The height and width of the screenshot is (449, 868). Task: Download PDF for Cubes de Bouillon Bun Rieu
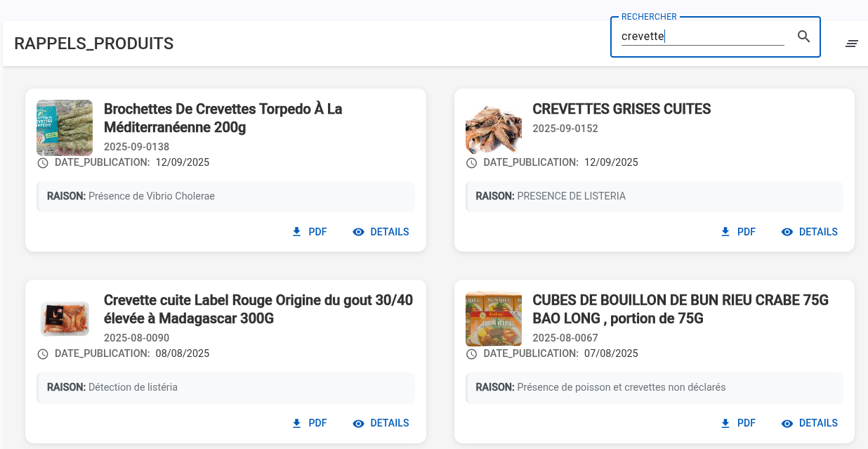(738, 423)
